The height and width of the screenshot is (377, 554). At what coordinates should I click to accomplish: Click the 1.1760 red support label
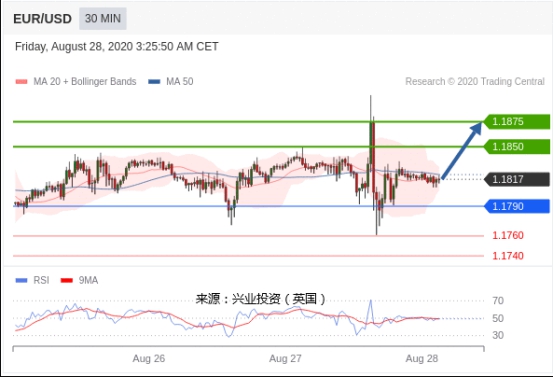(508, 235)
